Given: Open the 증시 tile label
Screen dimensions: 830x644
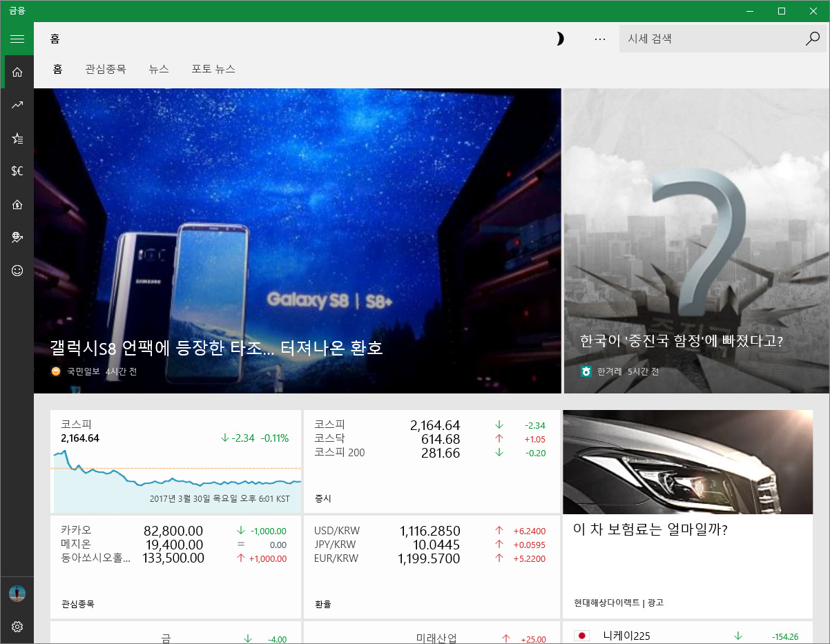Looking at the screenshot, I should pyautogui.click(x=322, y=498).
